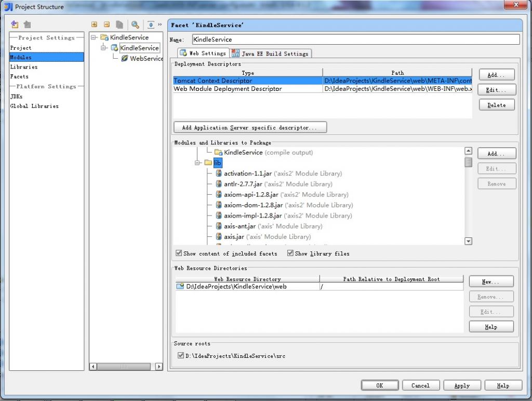
Task: Show more toolbar items chevron
Action: [160, 24]
